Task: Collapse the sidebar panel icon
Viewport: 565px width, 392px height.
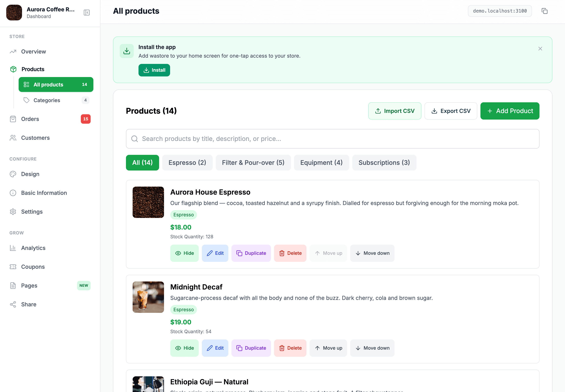Action: [87, 13]
